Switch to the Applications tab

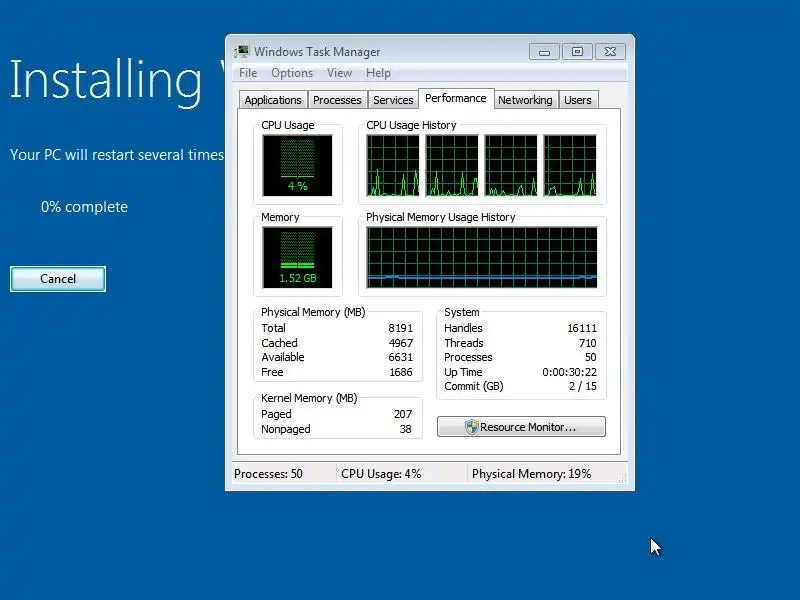coord(273,100)
